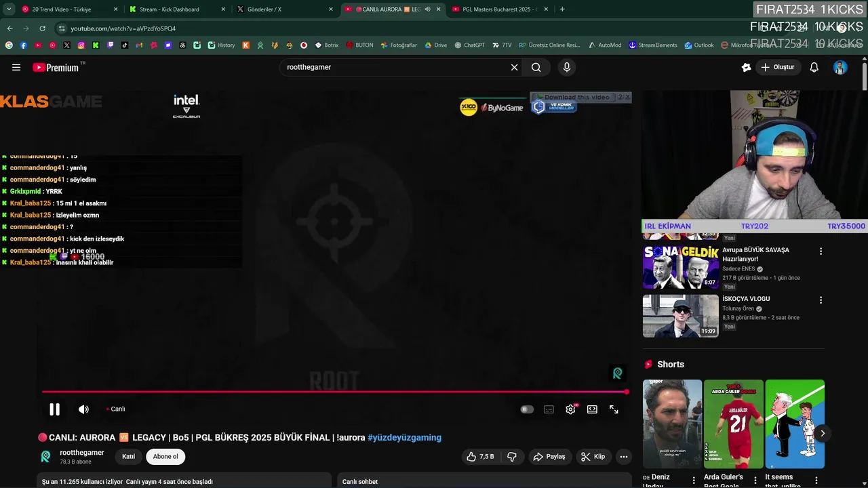This screenshot has height=488, width=868.
Task: Open the YouTube hamburger guide menu
Action: (16, 67)
